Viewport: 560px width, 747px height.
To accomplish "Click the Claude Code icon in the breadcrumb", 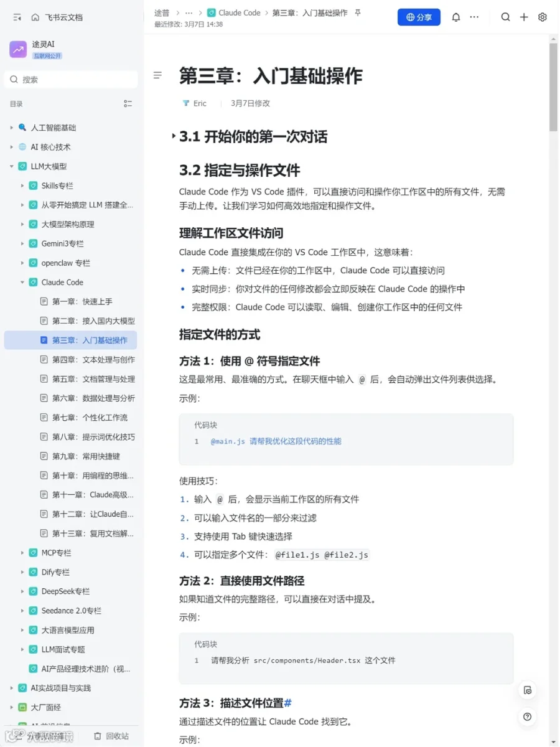I will (212, 12).
